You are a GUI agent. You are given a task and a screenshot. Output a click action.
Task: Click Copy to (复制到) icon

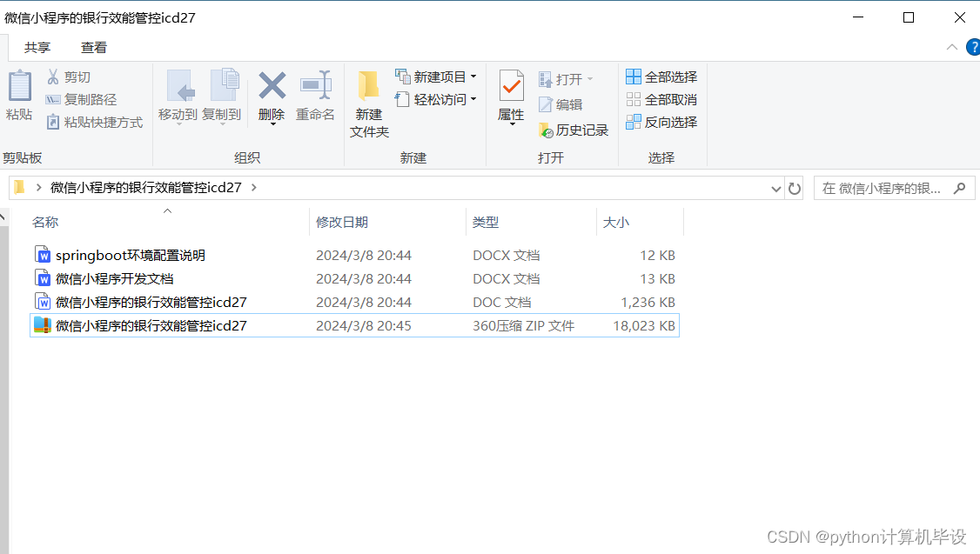tap(225, 85)
